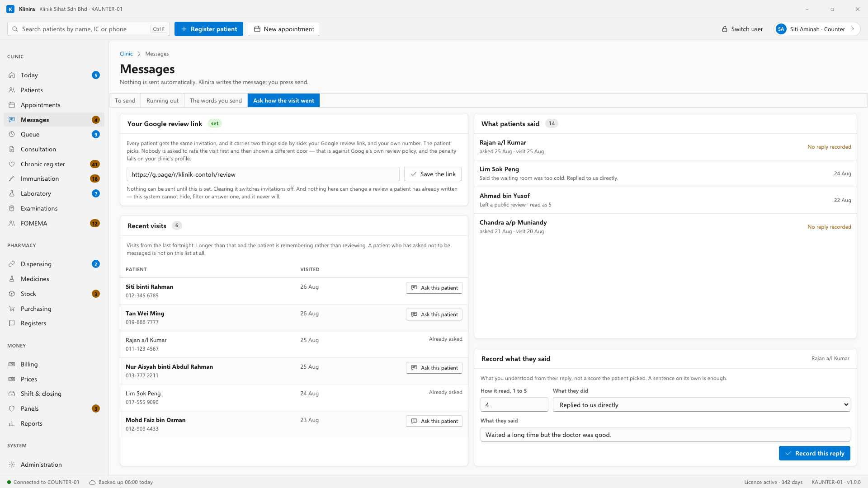Click the Queue count badge 9
The height and width of the screenshot is (488, 868).
(x=95, y=134)
